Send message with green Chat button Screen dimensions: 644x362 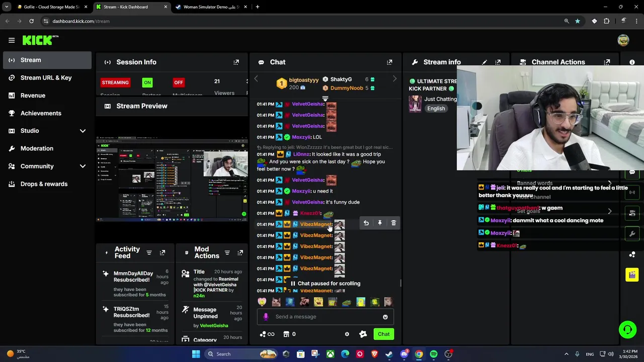tap(384, 334)
